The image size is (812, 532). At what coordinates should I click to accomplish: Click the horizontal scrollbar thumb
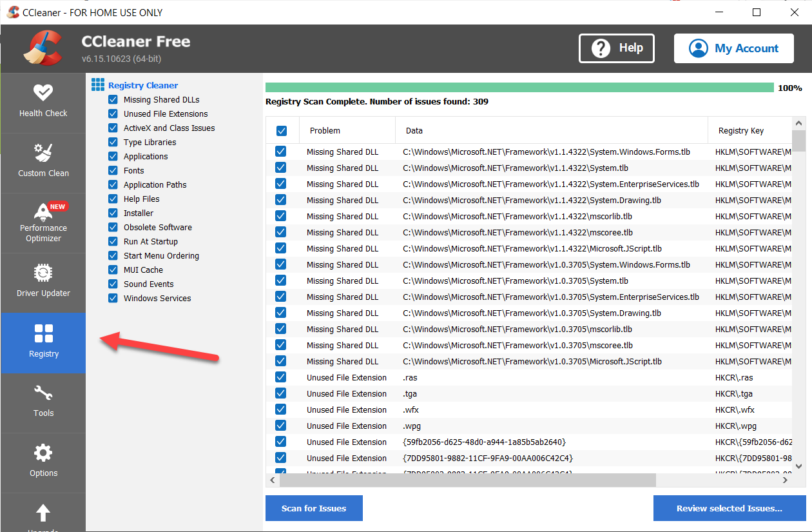pos(467,480)
